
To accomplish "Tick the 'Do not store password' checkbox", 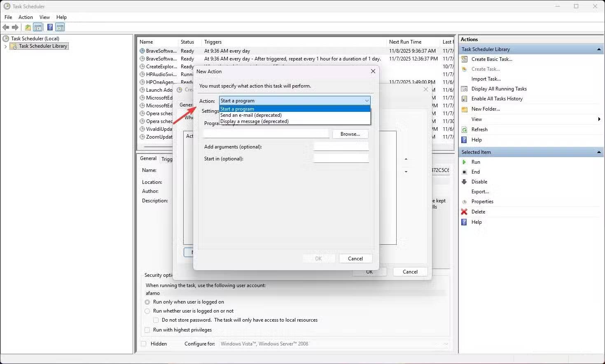I will pyautogui.click(x=156, y=320).
